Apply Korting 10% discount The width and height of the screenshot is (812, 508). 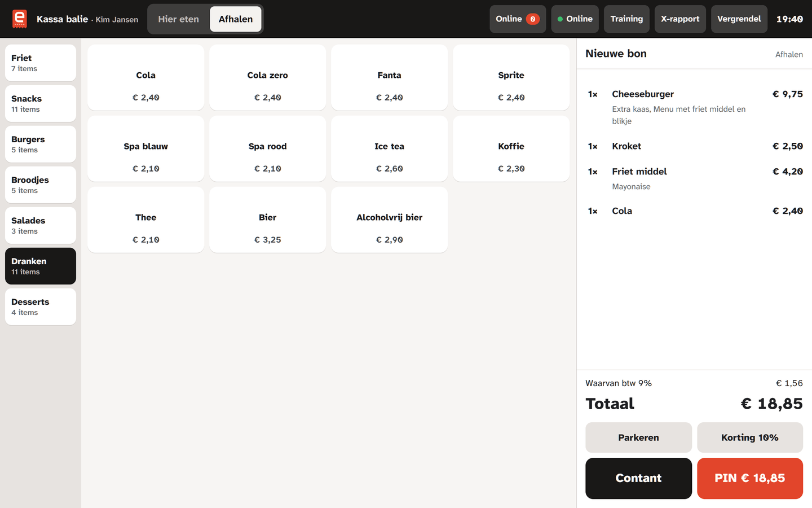point(750,437)
